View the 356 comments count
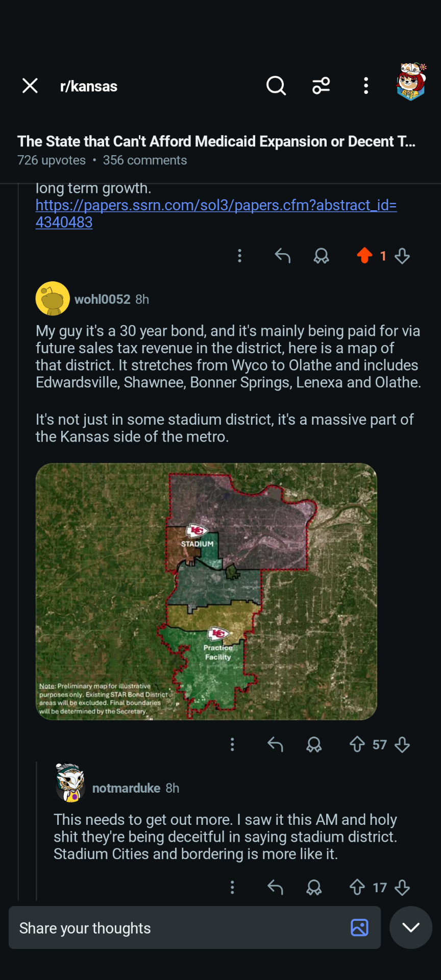 click(x=144, y=160)
